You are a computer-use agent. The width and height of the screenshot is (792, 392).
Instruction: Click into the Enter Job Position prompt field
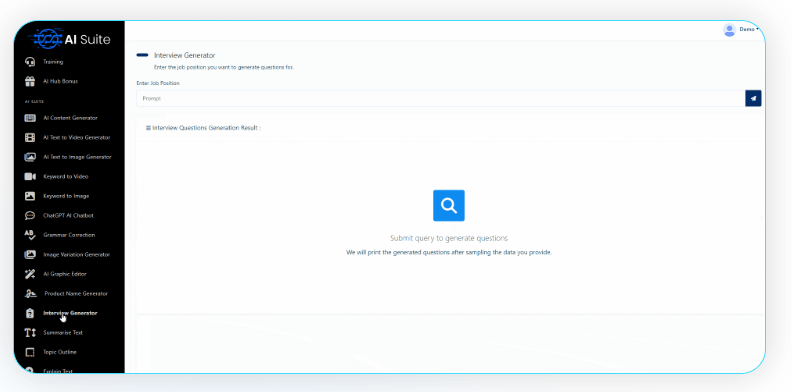(440, 99)
